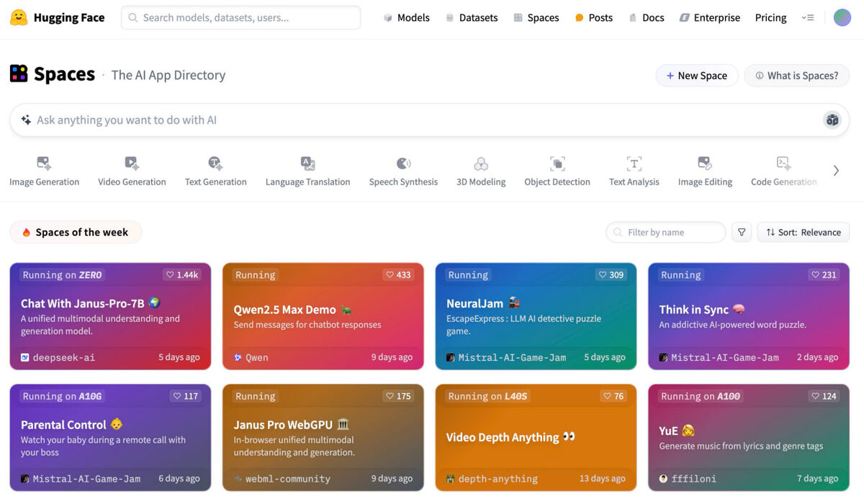Open the Chat With Janus-Pro-7B card

point(110,316)
